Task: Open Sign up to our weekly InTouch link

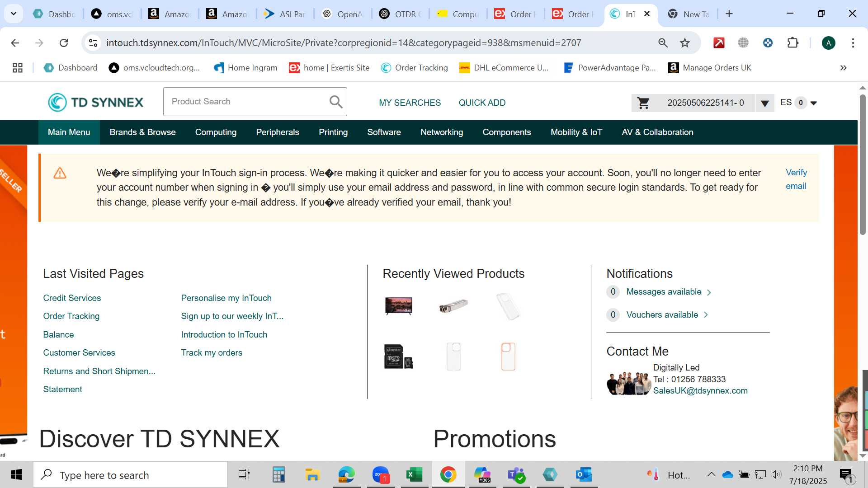Action: tap(232, 316)
